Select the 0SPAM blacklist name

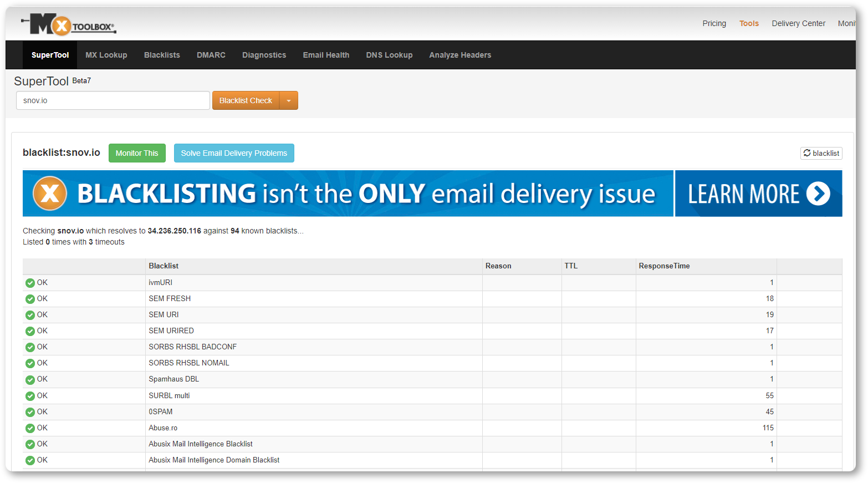click(x=161, y=412)
